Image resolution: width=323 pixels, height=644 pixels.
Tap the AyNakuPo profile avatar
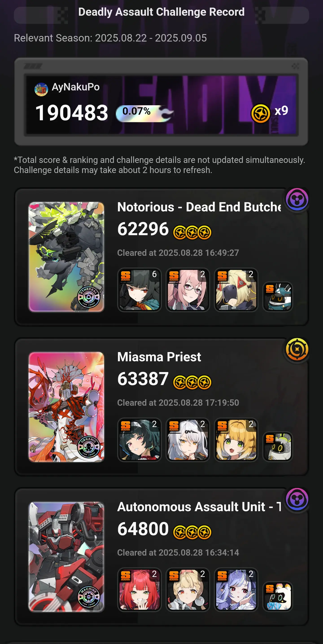(x=41, y=89)
